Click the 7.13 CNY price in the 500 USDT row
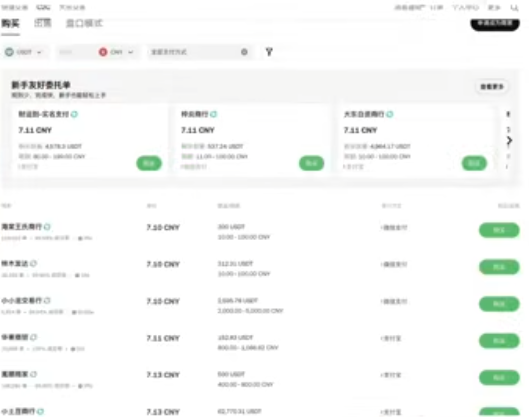529x417 pixels. tap(163, 375)
